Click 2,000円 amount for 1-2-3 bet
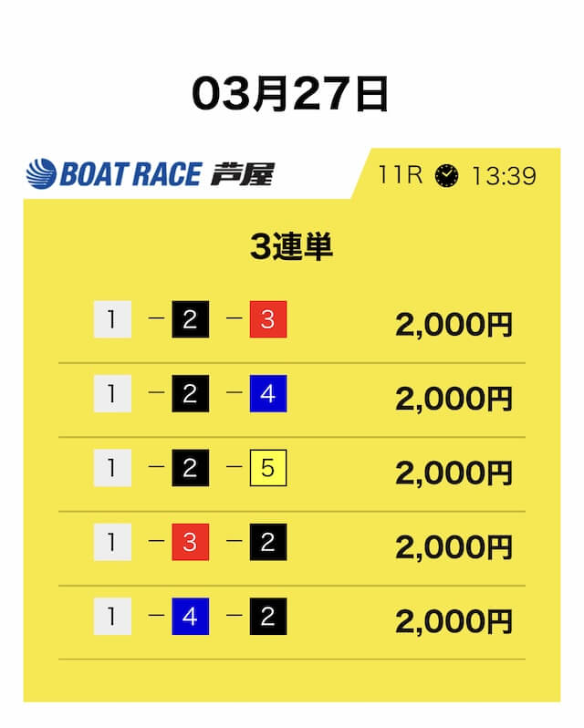 [x=454, y=324]
